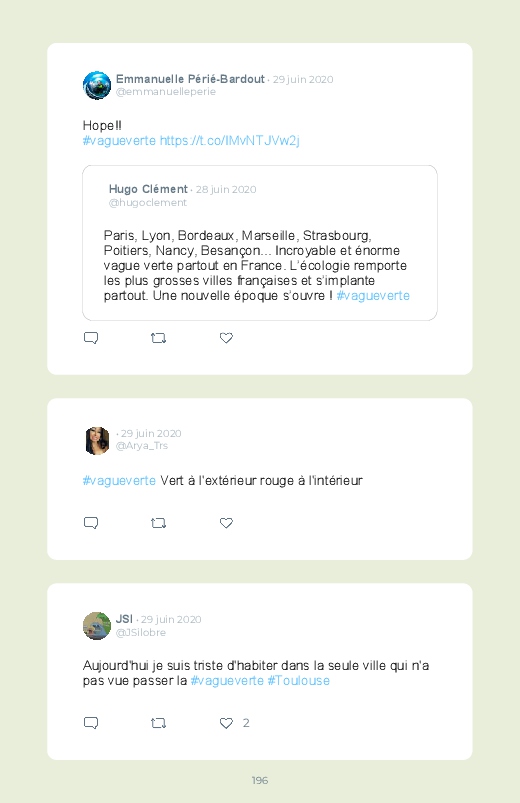This screenshot has height=803, width=520.
Task: Reply to Emmanuelle Périé-Bardout's tweet
Action: coord(91,338)
